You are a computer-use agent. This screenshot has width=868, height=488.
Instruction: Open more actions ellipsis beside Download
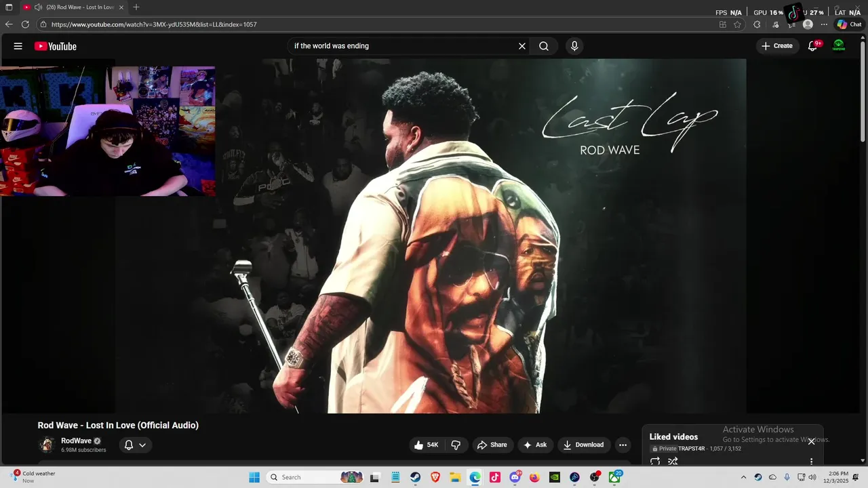(623, 445)
